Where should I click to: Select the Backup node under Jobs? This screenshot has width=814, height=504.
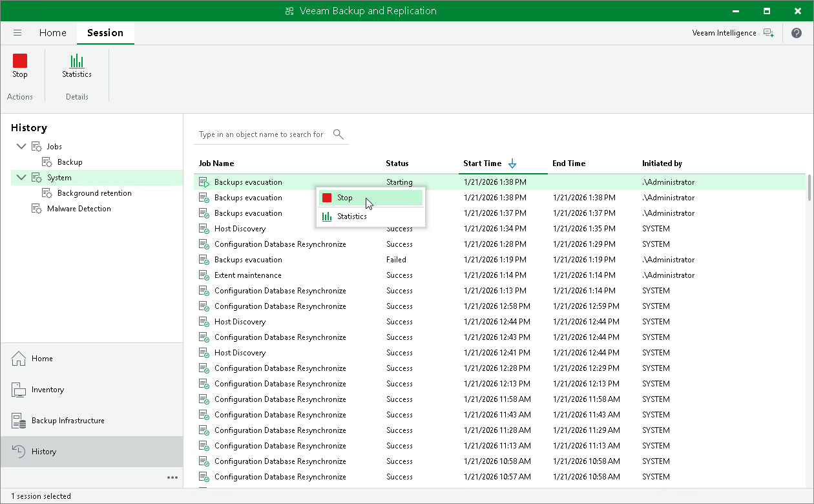(x=70, y=162)
